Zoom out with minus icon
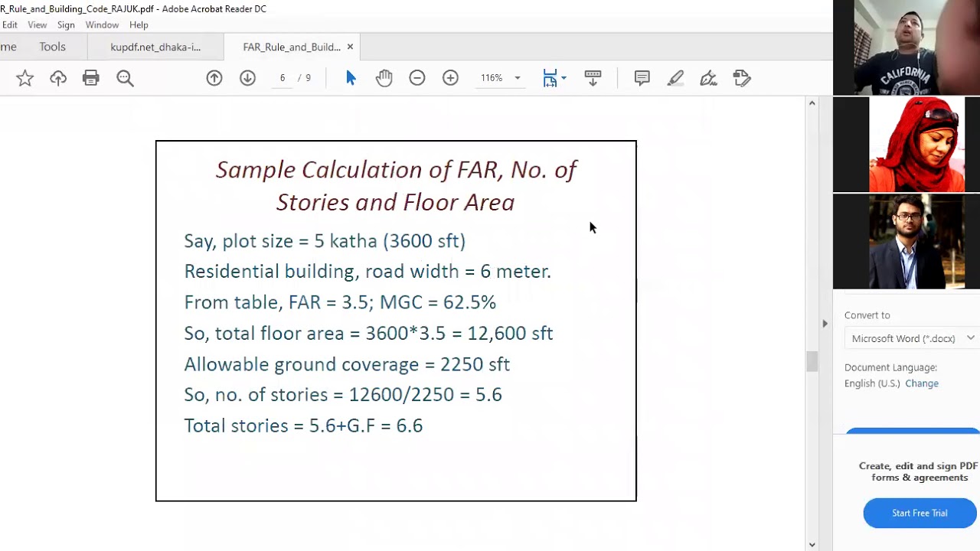 [417, 78]
